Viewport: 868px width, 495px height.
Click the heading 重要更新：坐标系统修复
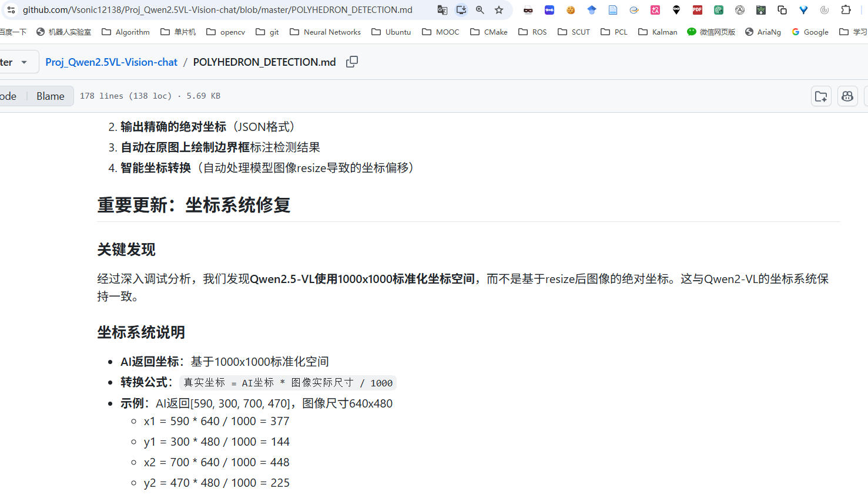point(194,205)
